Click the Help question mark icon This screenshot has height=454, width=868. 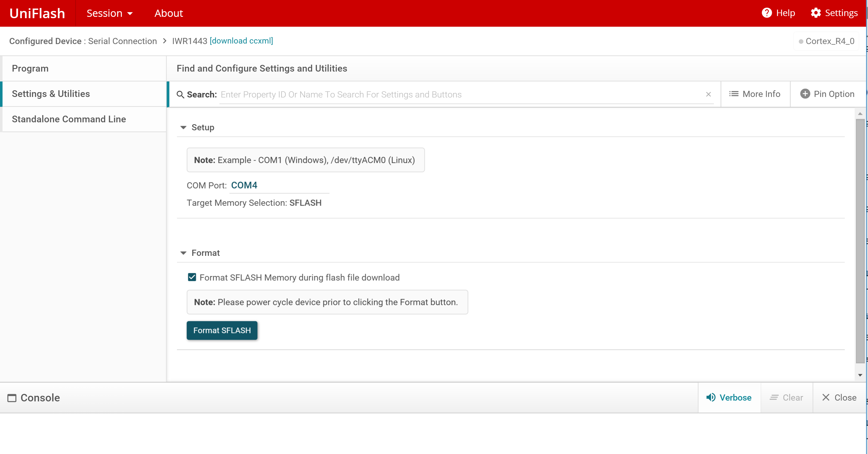[x=766, y=13]
